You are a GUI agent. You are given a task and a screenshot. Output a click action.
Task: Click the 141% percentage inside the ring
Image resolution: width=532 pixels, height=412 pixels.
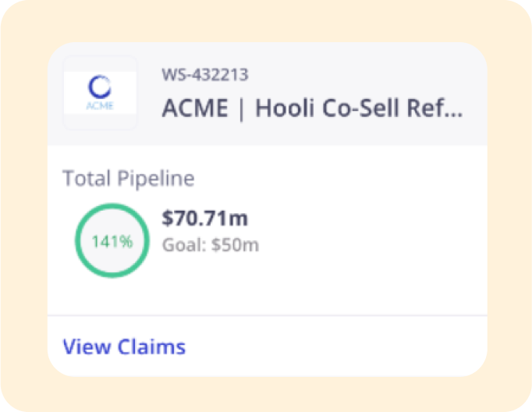click(x=112, y=241)
